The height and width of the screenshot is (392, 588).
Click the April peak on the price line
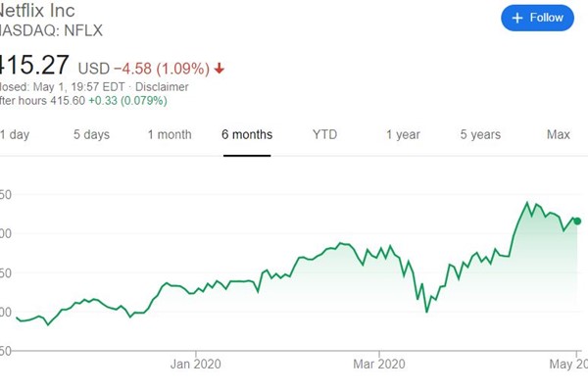(527, 203)
